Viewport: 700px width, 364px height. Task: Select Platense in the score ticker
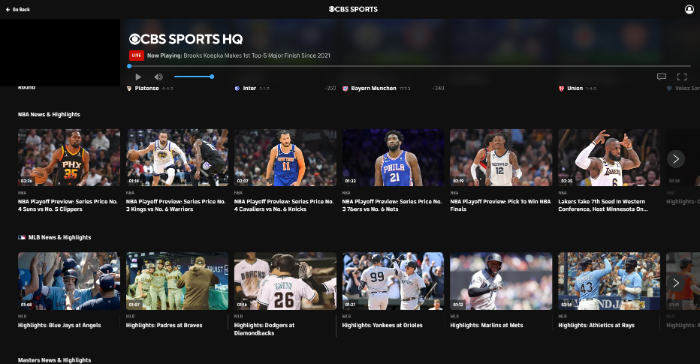(147, 88)
